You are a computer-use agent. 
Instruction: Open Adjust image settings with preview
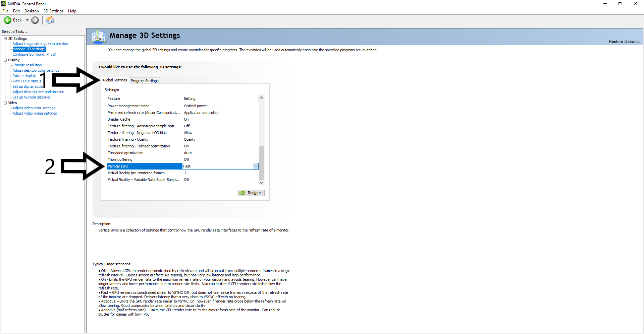click(41, 44)
